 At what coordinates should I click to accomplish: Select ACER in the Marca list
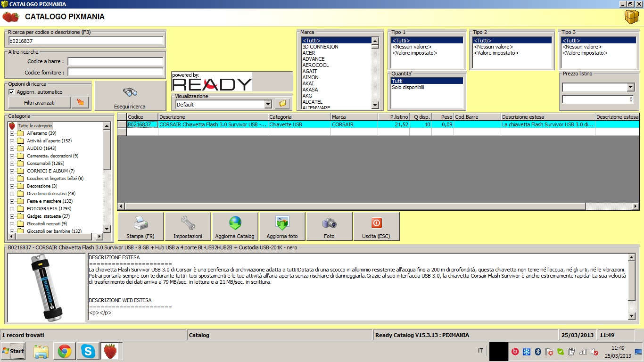point(337,53)
